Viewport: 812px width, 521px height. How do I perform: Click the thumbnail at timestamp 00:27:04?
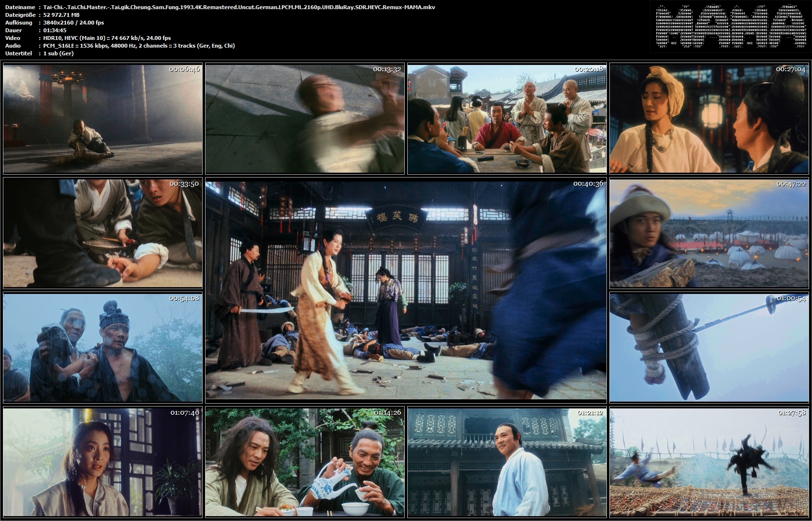709,118
